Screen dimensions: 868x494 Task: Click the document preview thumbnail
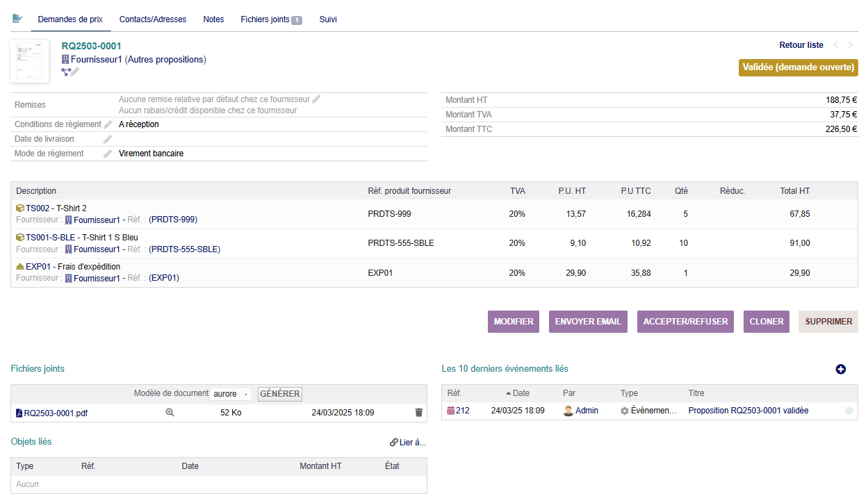coord(30,61)
